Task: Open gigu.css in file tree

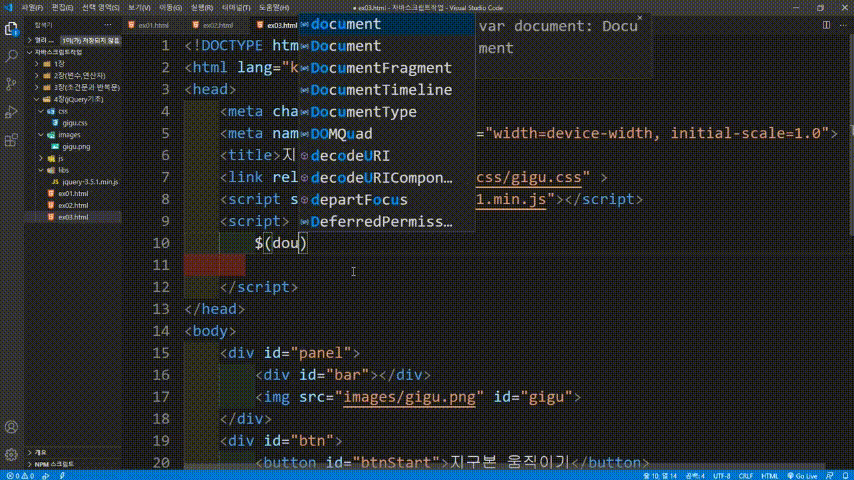Action: [73, 123]
